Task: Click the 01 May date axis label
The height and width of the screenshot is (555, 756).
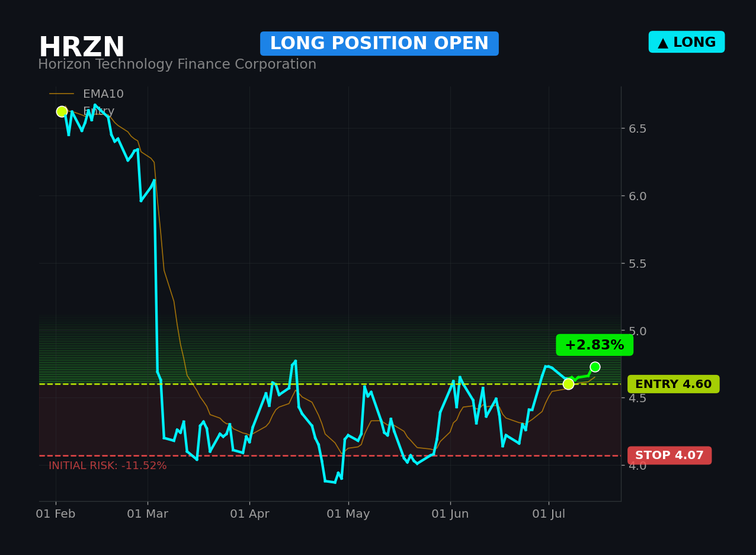Action: (x=348, y=514)
